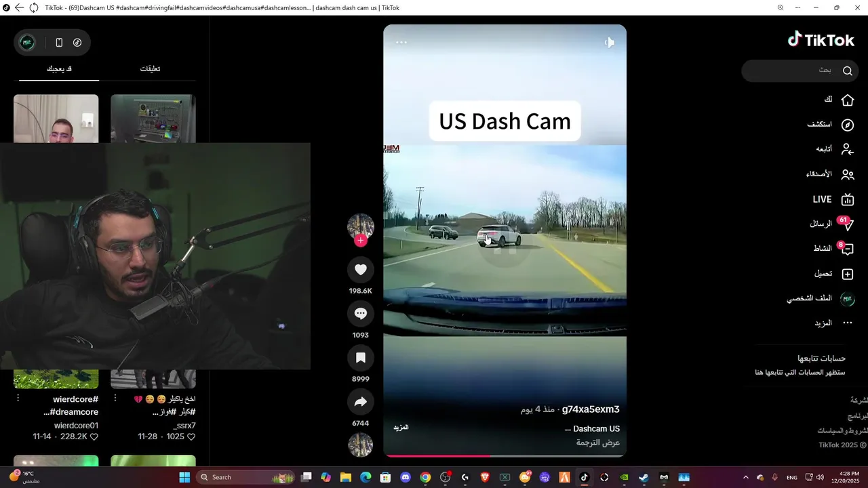Open the title bar three-dot menu
868x488 pixels.
pyautogui.click(x=799, y=7)
